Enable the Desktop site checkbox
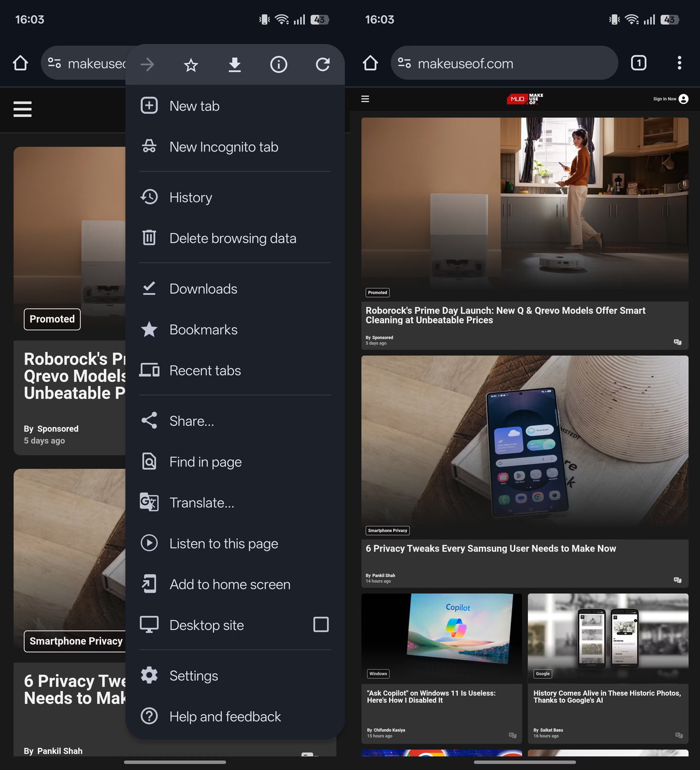Image resolution: width=700 pixels, height=770 pixels. (321, 625)
